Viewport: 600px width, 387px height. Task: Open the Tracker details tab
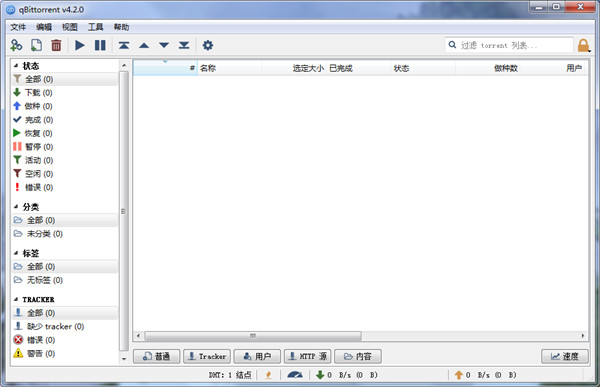coord(207,356)
